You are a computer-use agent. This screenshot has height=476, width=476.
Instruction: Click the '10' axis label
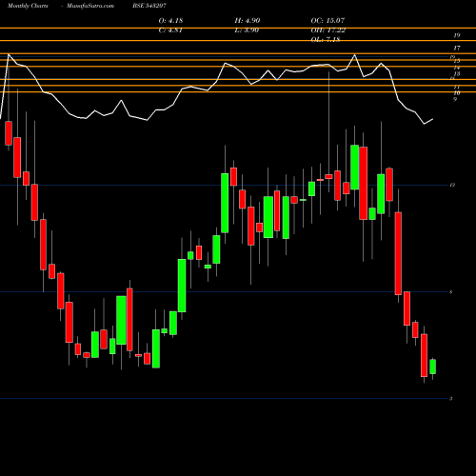point(457,93)
